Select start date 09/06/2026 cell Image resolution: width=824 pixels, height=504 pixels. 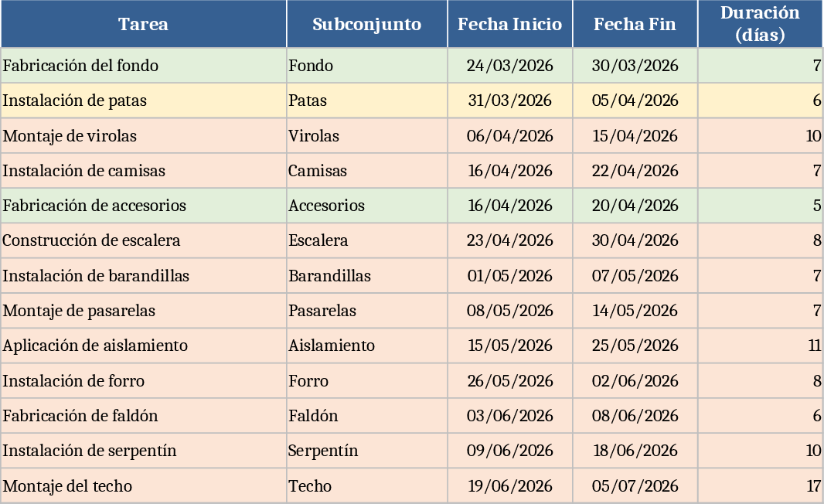tap(510, 451)
